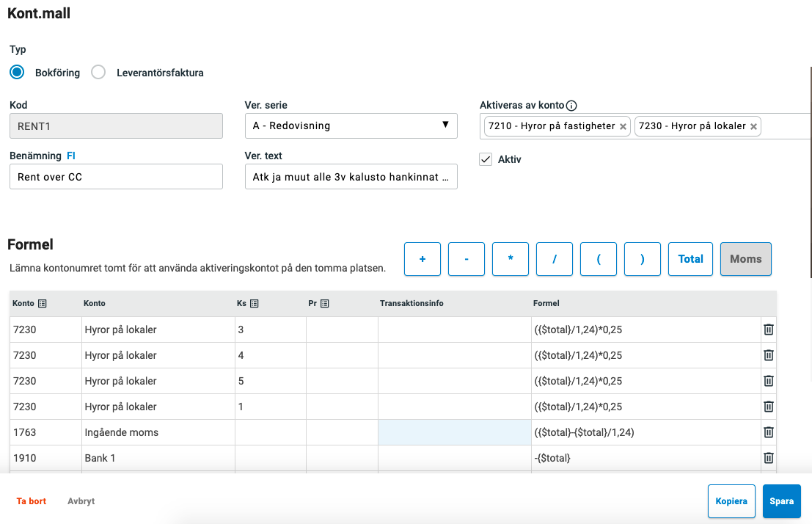The height and width of the screenshot is (524, 812).
Task: Insert opening parenthesis in formula
Action: pos(599,259)
